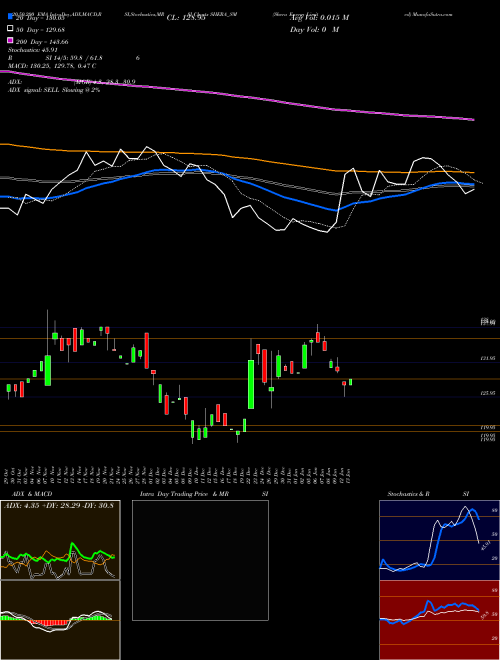Click the 'Day Vol: 0 M' label

click(x=314, y=30)
